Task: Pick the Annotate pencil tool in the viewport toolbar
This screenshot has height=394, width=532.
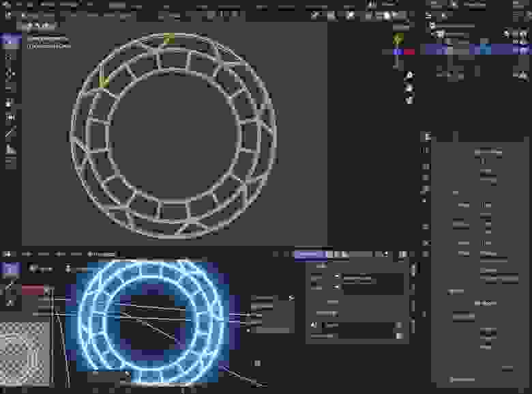Action: (10, 132)
